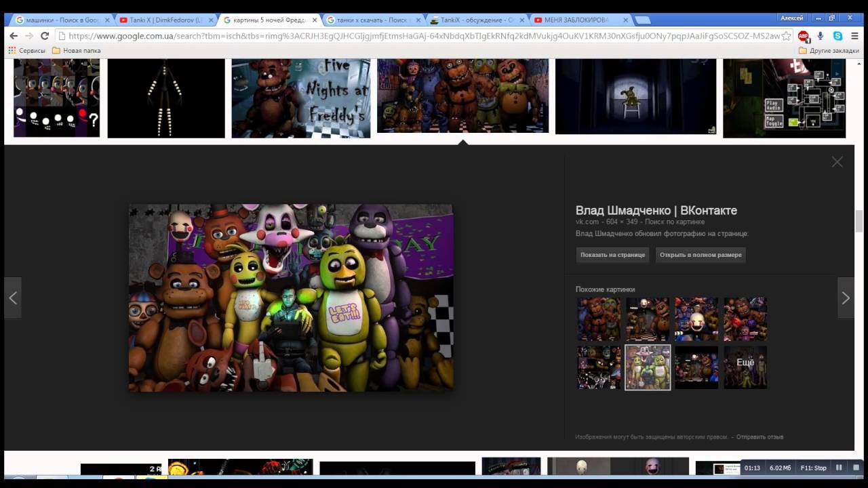Open the Новая папка bookmark folder

[77, 51]
